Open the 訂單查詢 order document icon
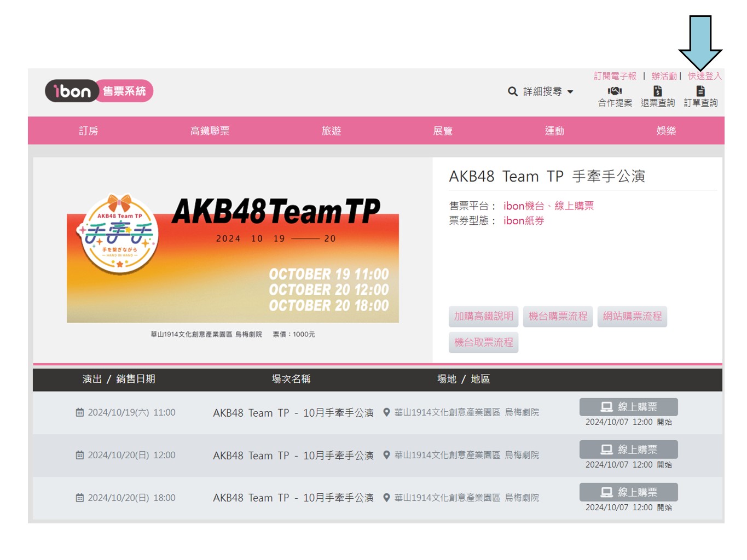The height and width of the screenshot is (560, 747). point(700,91)
